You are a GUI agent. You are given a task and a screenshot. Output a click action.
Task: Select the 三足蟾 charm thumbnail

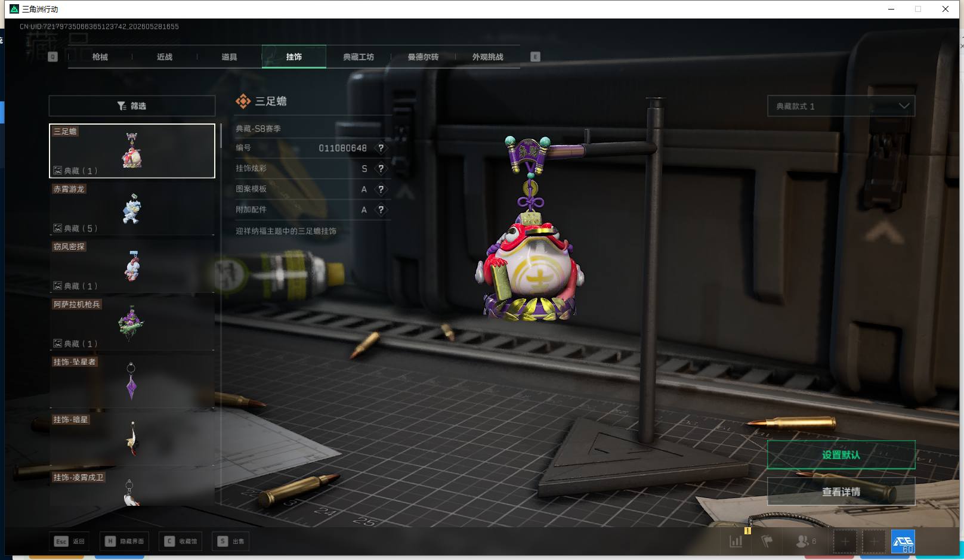coord(132,151)
